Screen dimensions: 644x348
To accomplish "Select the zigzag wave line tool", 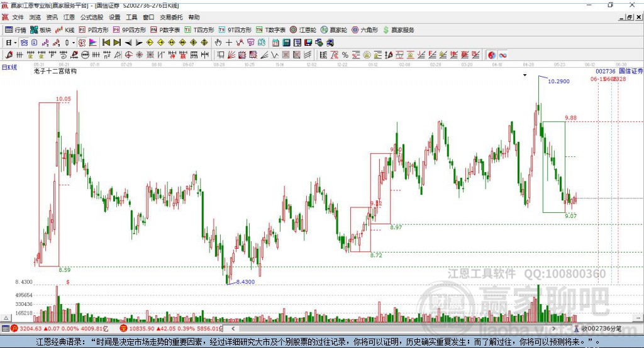I will [x=275, y=55].
